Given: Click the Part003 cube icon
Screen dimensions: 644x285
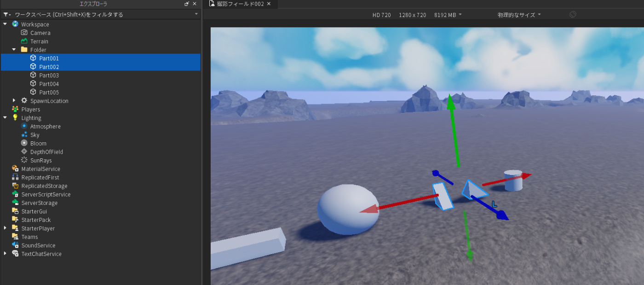Looking at the screenshot, I should point(33,75).
